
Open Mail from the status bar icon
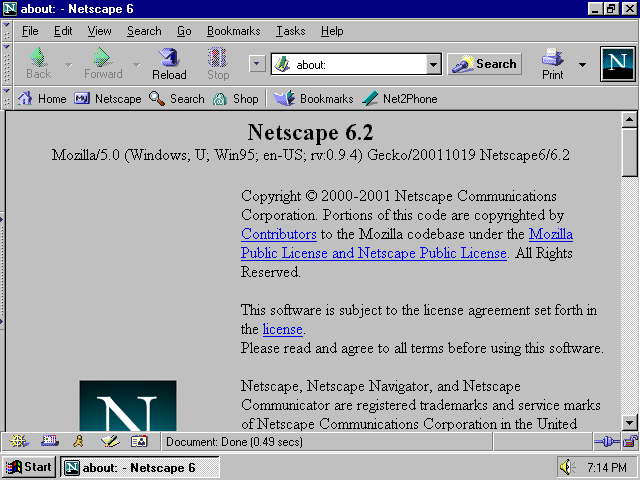point(50,441)
